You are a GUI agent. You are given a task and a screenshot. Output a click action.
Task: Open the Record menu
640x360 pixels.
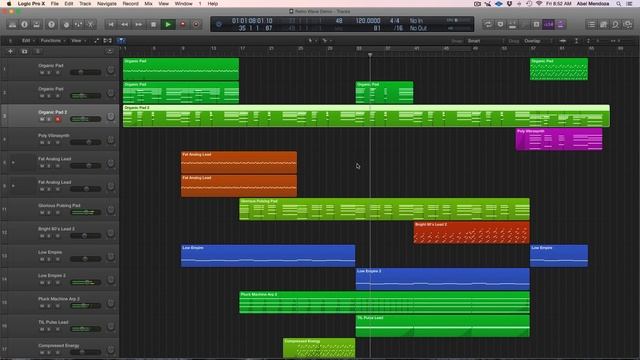coord(131,4)
